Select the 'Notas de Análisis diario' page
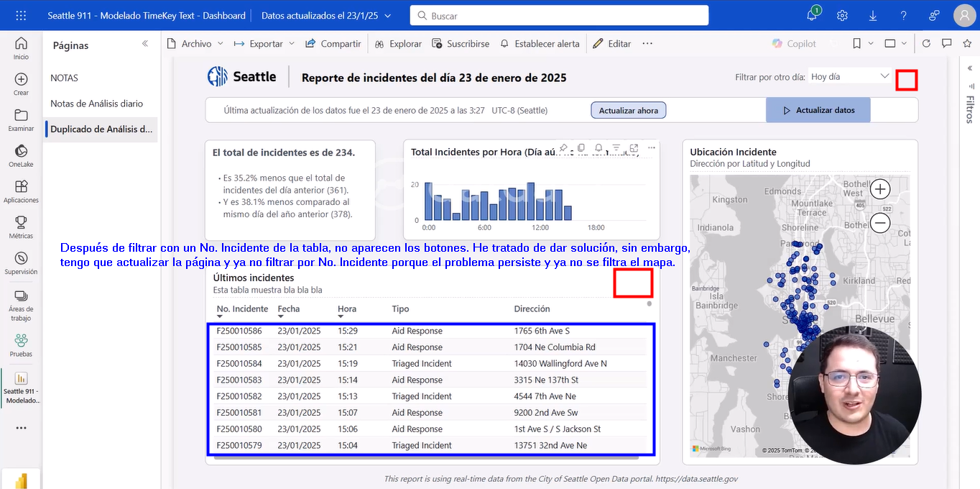This screenshot has width=980, height=489. [96, 104]
